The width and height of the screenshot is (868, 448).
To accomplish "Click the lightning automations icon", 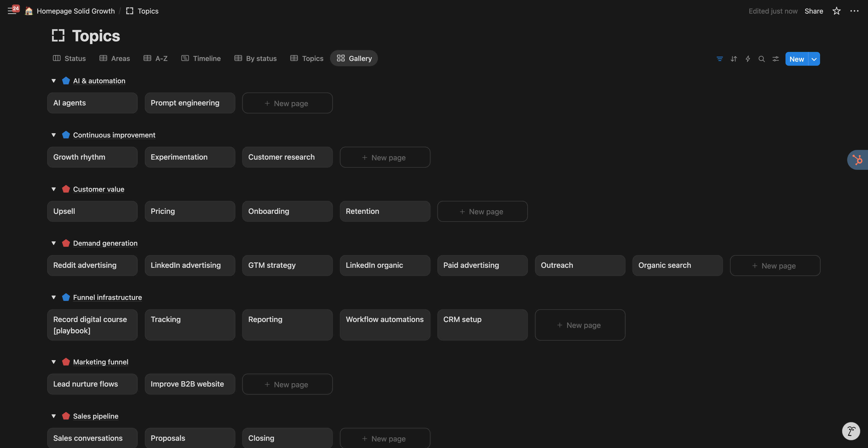I will tap(748, 59).
